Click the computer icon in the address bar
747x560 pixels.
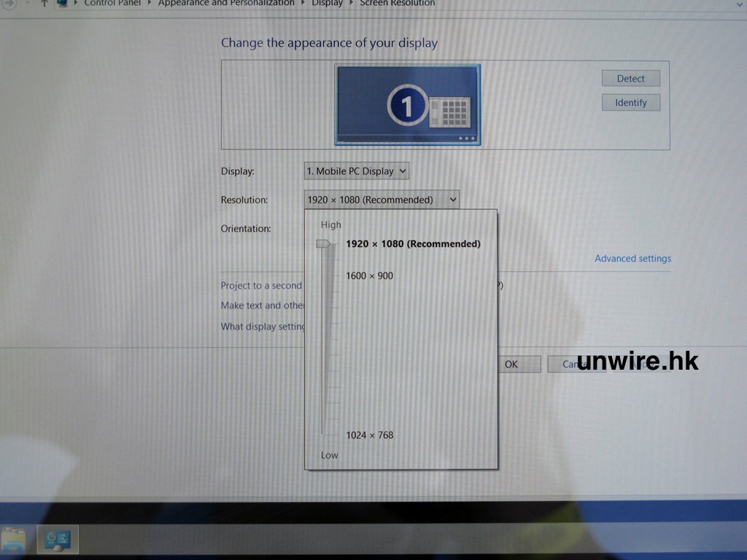[x=63, y=3]
